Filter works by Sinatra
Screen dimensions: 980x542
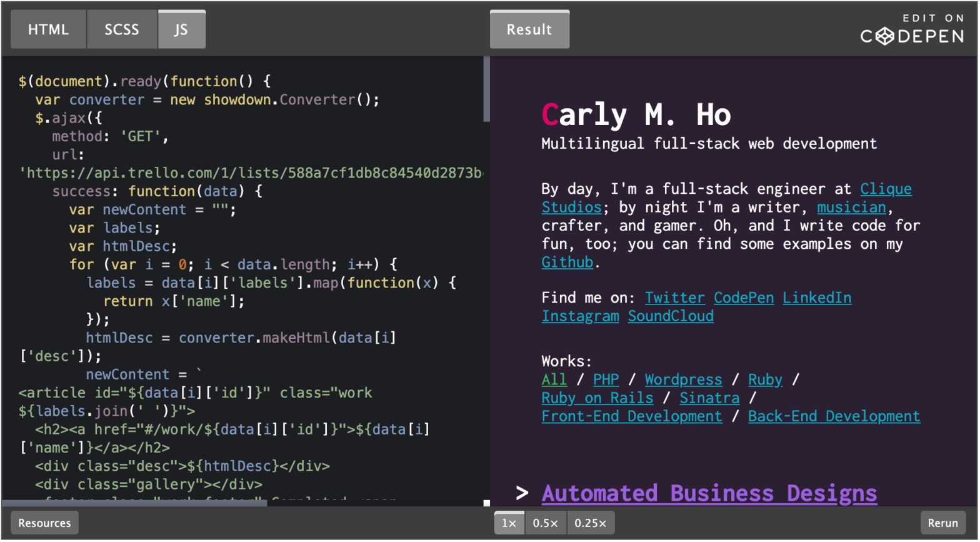coord(709,398)
